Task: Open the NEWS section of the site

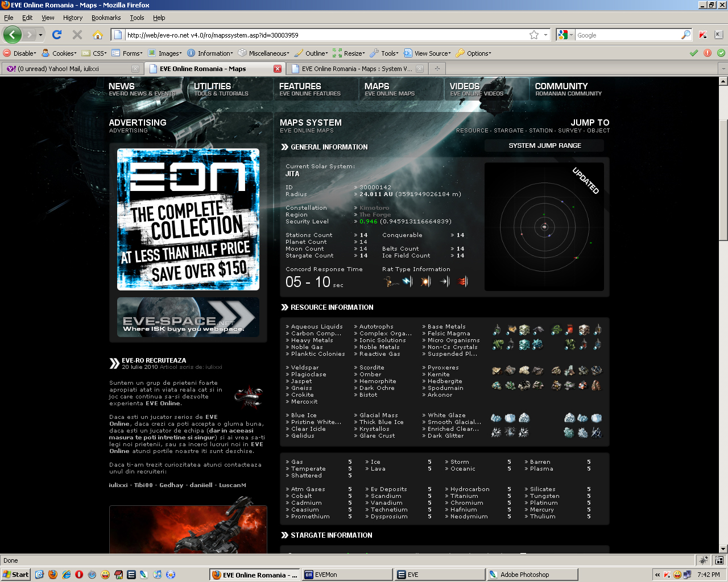Action: click(x=142, y=89)
